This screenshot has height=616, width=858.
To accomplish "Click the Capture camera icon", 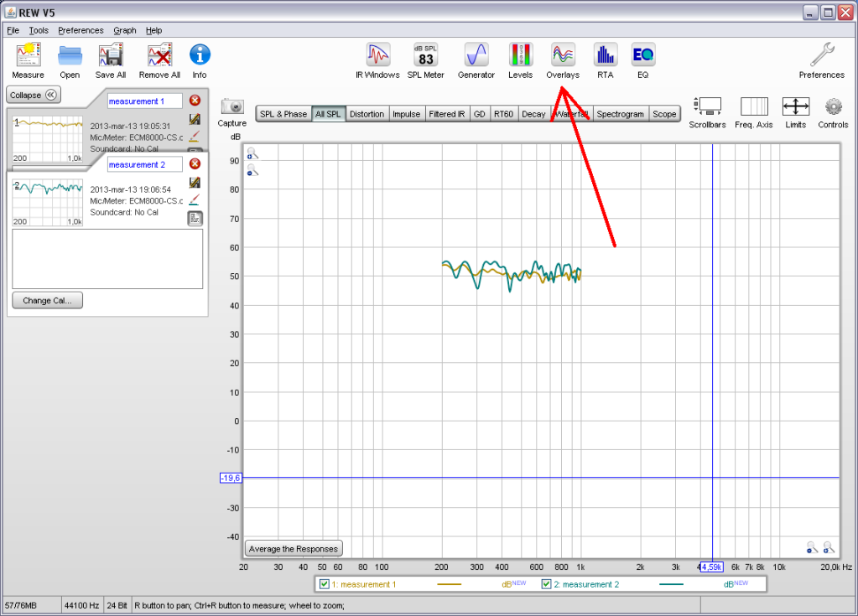I will (x=231, y=107).
